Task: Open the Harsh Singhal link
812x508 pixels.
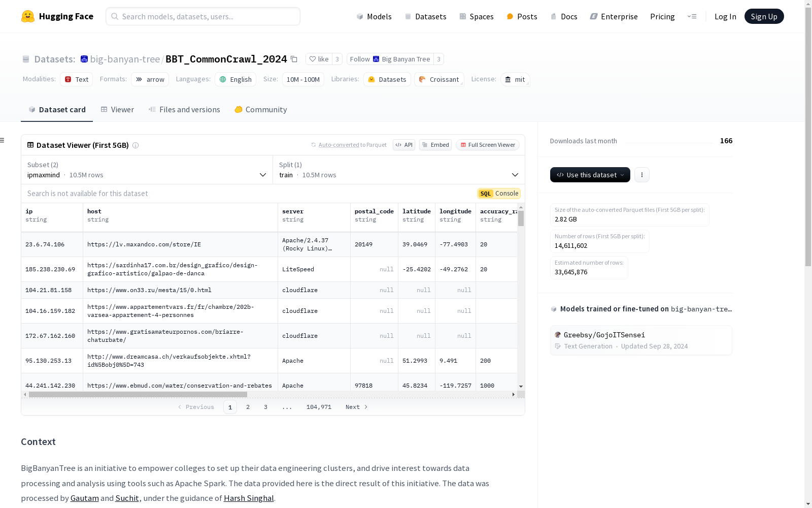Action: point(249,498)
